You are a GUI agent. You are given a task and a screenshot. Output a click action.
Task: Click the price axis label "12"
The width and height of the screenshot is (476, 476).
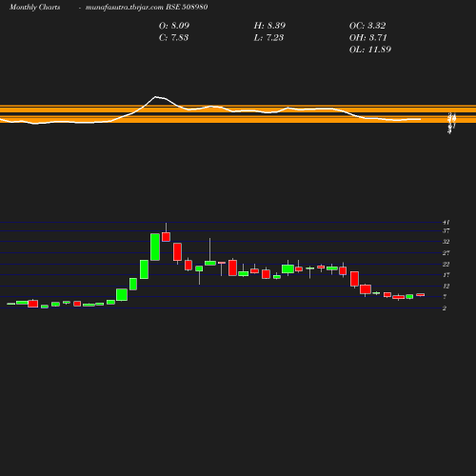click(x=446, y=286)
